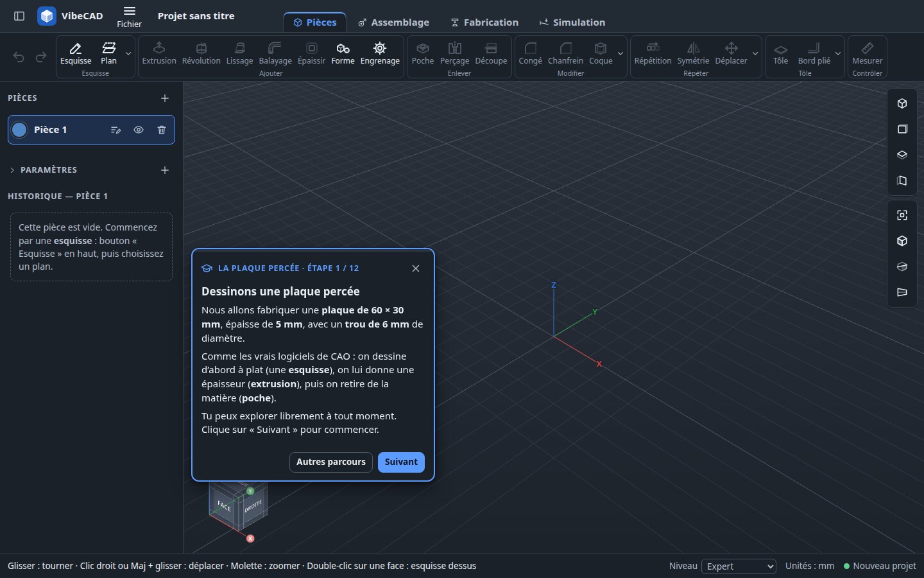Image resolution: width=924 pixels, height=578 pixels.
Task: Add a new part in PIÈCES
Action: point(165,98)
